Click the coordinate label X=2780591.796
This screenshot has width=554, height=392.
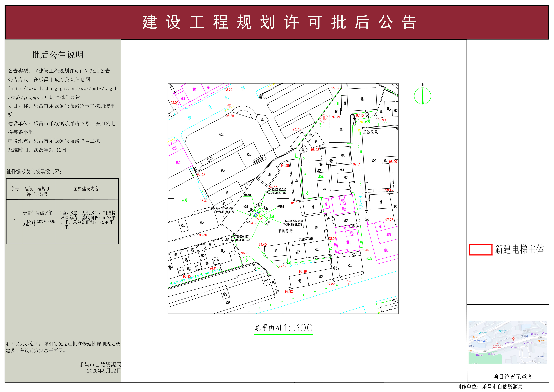coord(224,208)
